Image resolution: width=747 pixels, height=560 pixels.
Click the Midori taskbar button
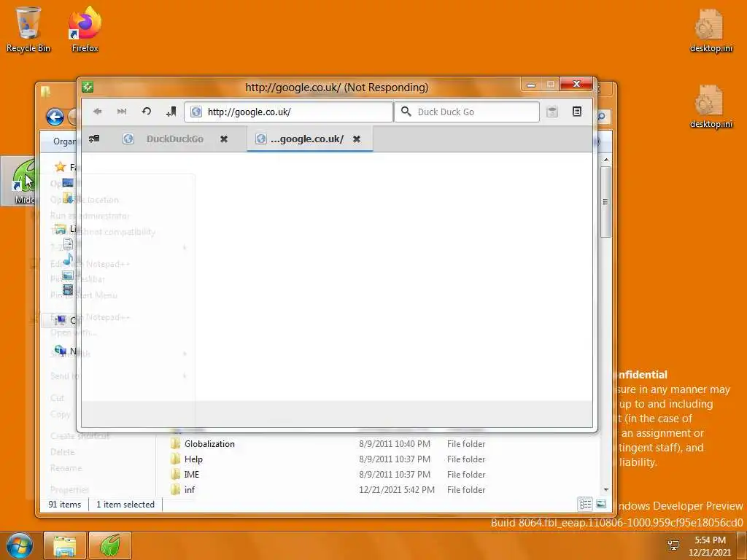[110, 545]
